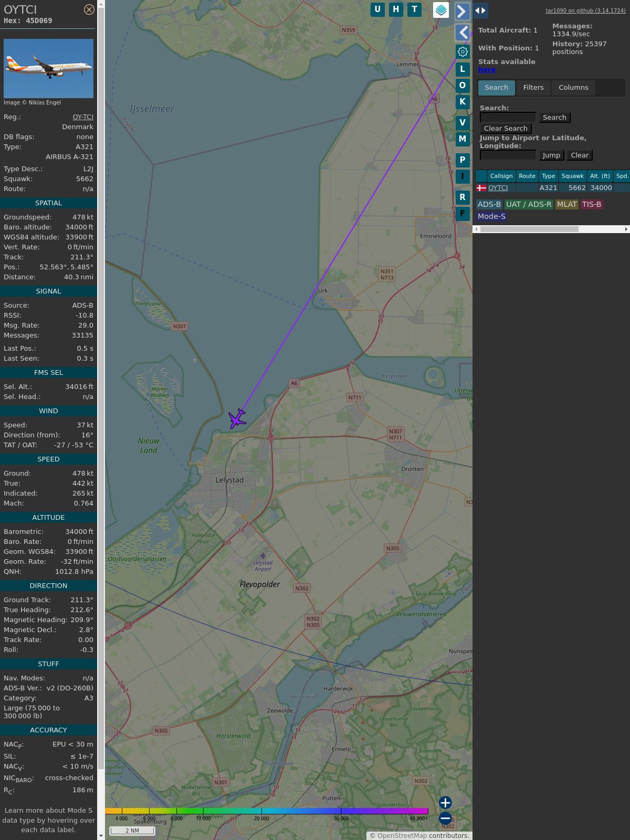Click the Clear button beside Jump
630x840 pixels.
[x=580, y=155]
